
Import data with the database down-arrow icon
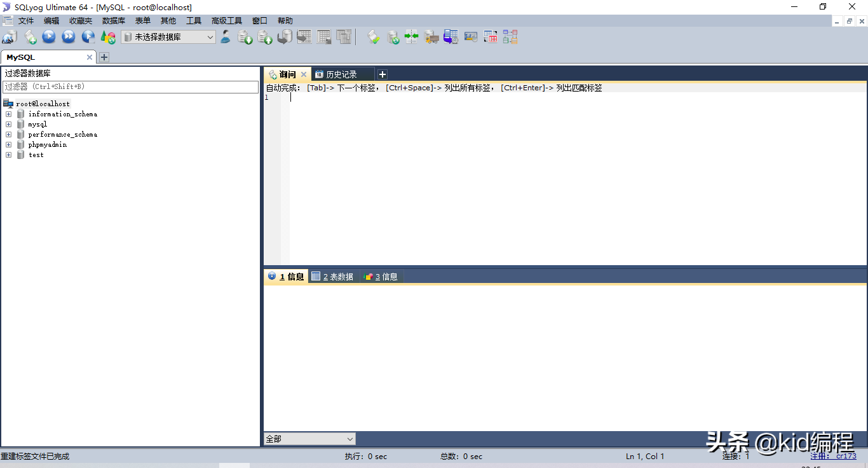click(x=245, y=36)
